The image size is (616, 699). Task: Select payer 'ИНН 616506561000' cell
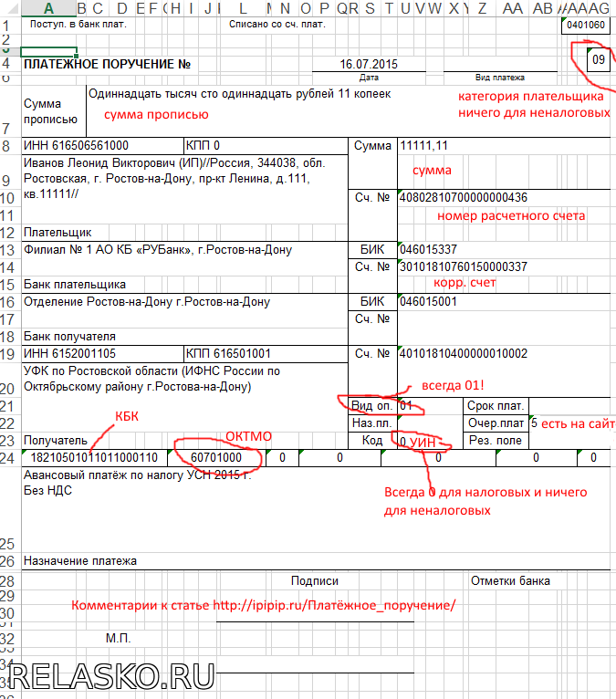point(102,146)
